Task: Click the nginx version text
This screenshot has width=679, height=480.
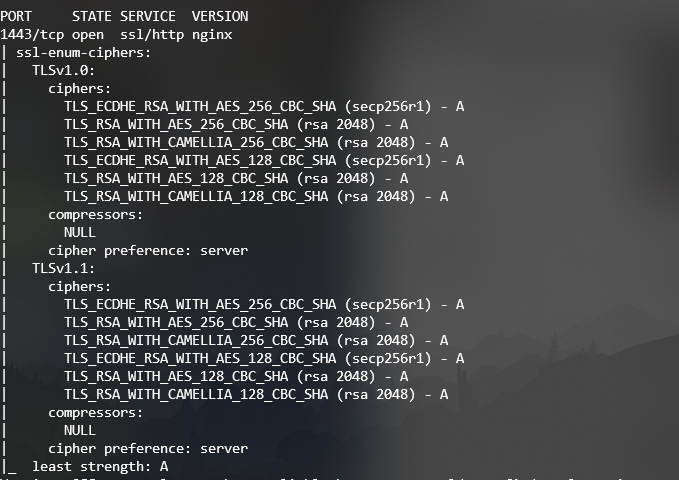Action: tap(212, 35)
